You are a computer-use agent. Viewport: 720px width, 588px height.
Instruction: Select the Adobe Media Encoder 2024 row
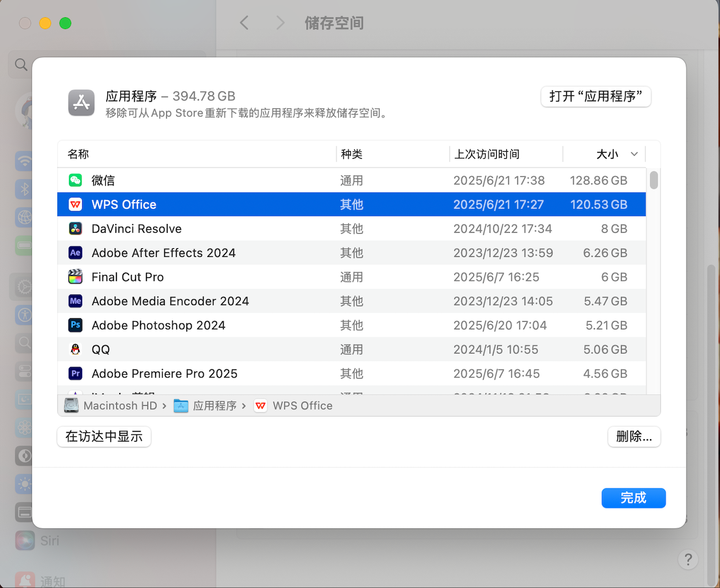(351, 301)
